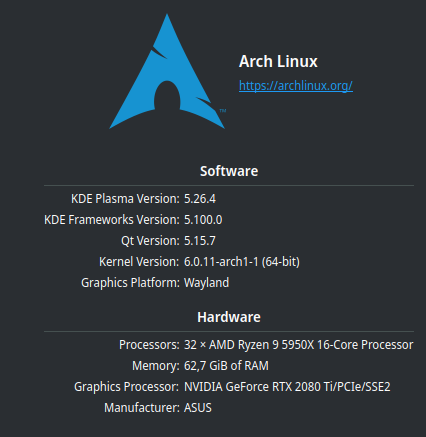Screen dimensions: 426x437
Task: Click the Arch Linux logo
Action: [167, 71]
